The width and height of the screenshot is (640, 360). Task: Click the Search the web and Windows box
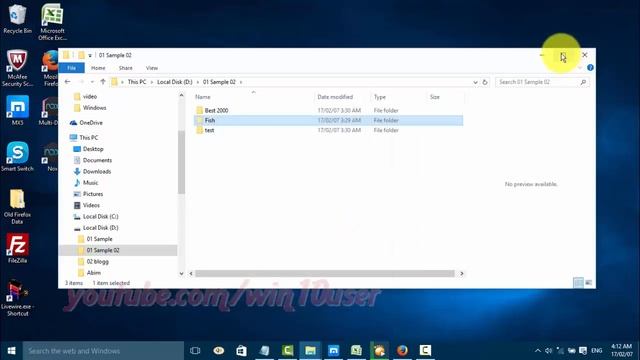[103, 351]
